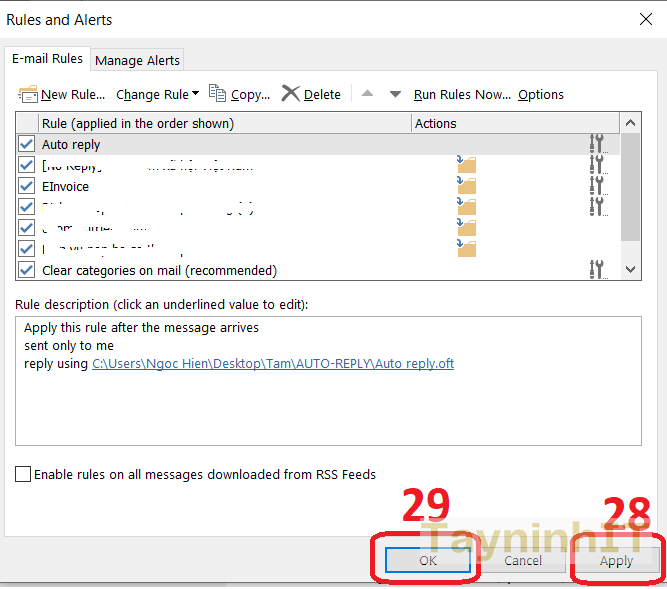Viewport: 667px width, 589px height.
Task: Click the tools icon in Clear categories row
Action: pos(597,269)
